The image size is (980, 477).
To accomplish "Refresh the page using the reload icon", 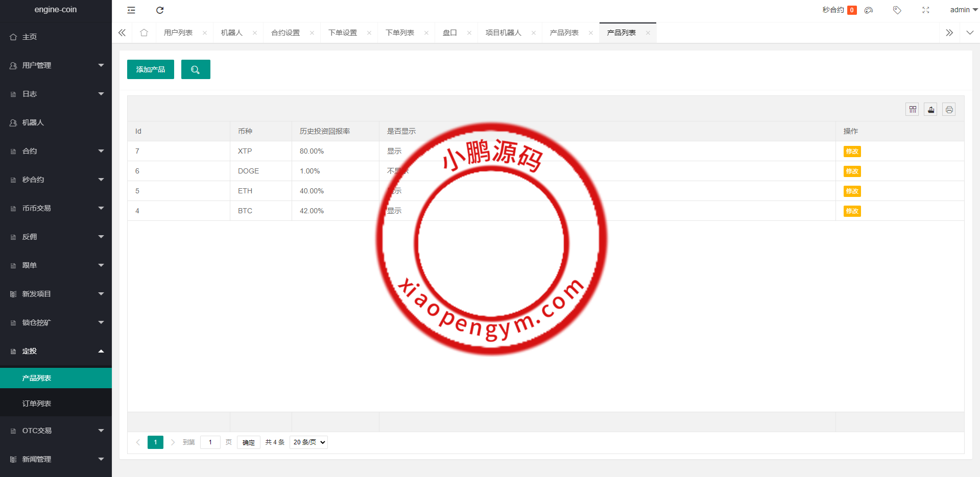I will pyautogui.click(x=160, y=10).
